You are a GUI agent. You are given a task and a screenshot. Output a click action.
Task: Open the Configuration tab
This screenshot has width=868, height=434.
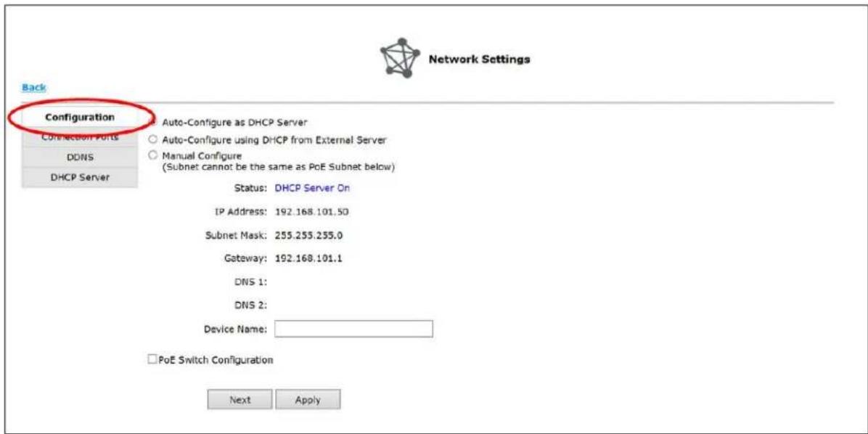tap(80, 118)
